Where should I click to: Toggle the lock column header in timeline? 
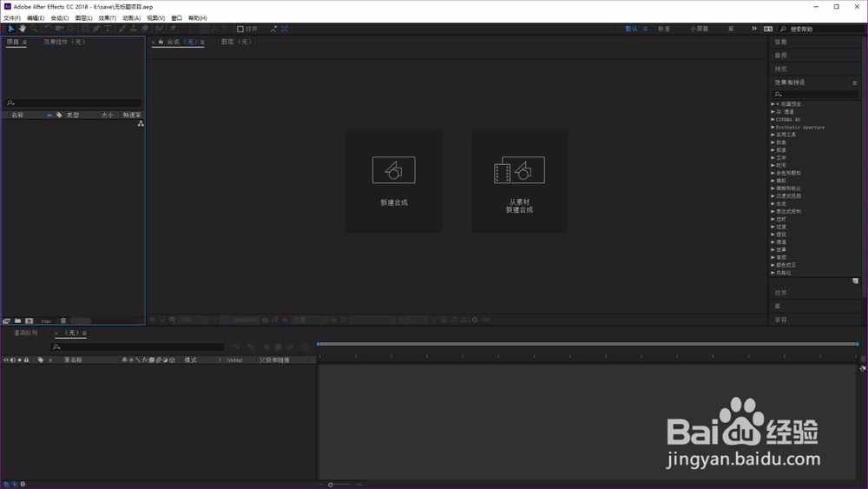[x=26, y=360]
